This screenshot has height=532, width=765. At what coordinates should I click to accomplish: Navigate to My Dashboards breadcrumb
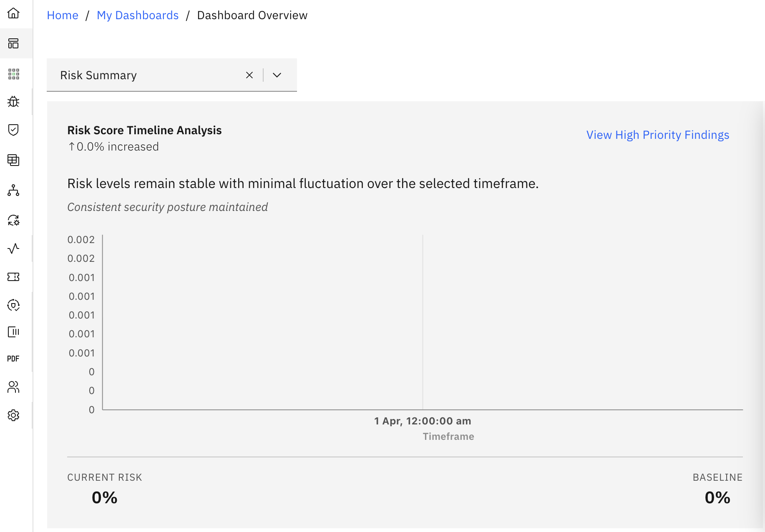(x=138, y=15)
